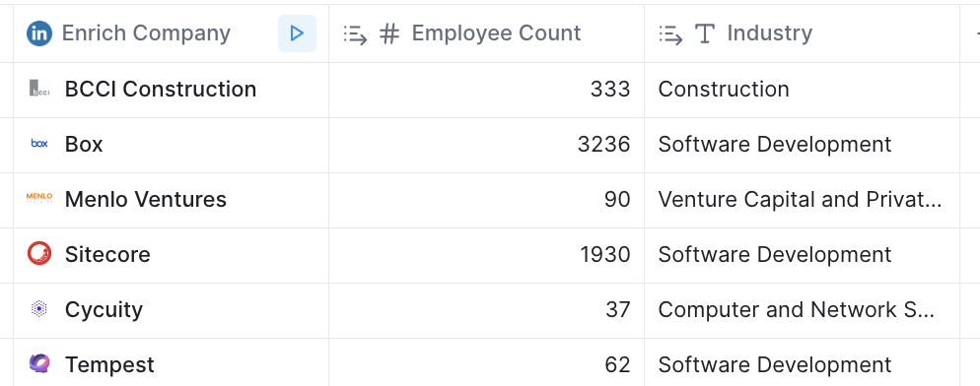Open the Industry column mapping icon
Screen dimensions: 980x386
(x=670, y=33)
